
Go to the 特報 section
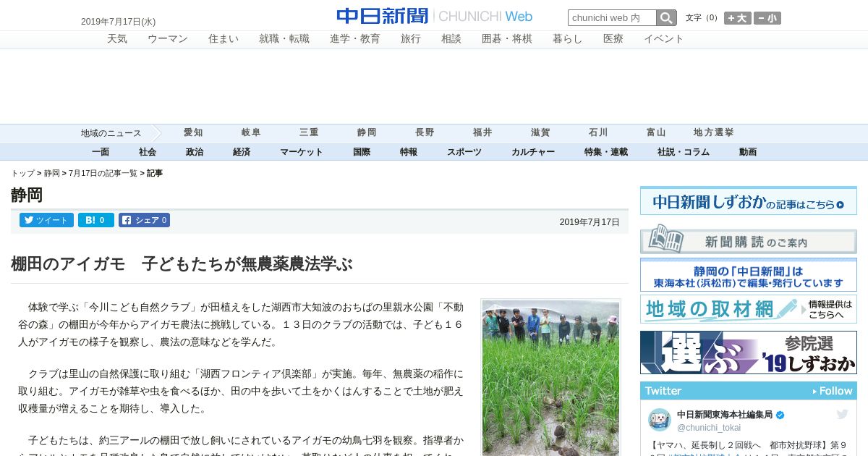[409, 152]
